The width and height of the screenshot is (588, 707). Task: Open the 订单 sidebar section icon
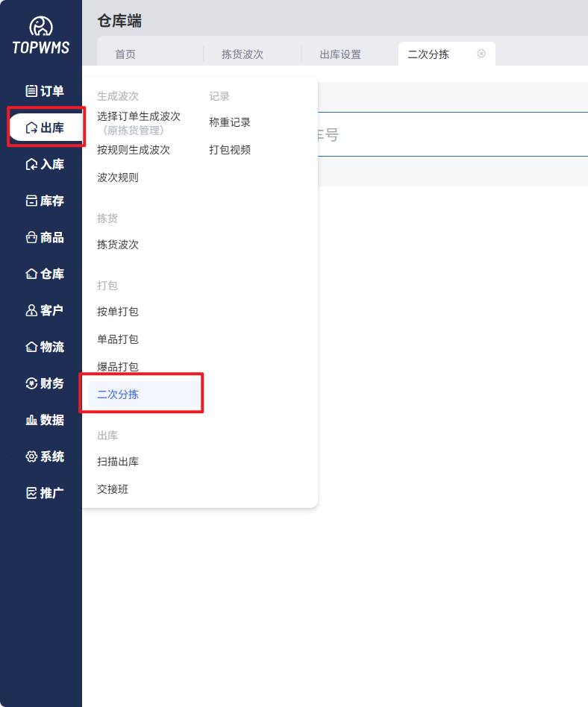[31, 91]
